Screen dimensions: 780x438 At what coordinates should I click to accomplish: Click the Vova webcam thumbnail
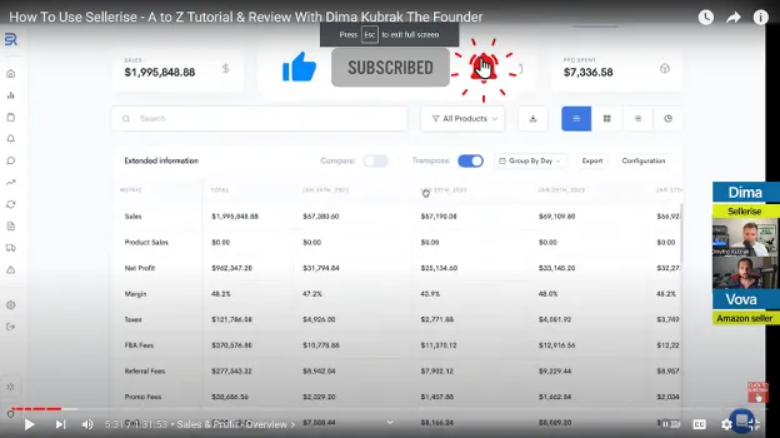745,273
